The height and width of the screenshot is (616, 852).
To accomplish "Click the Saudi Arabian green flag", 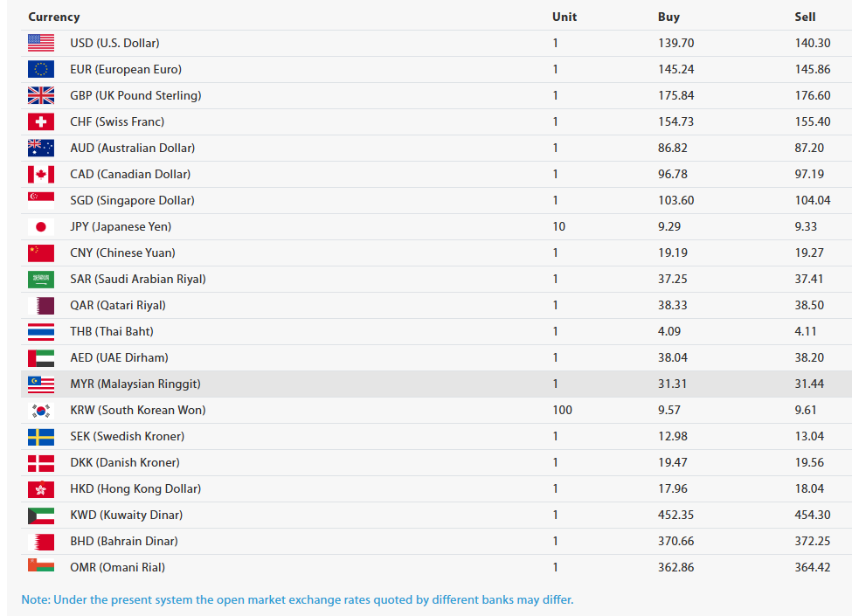I will 41,279.
